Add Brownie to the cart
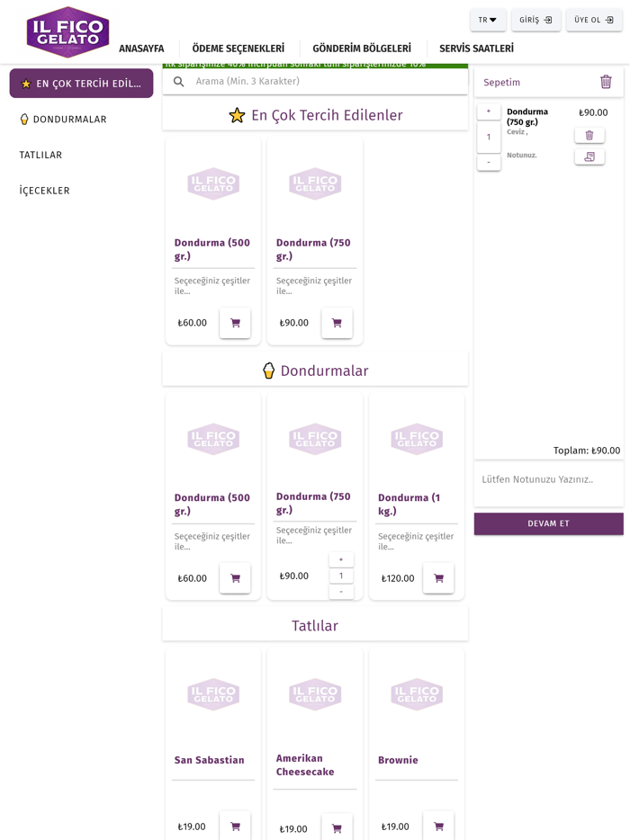630x840 pixels. (x=438, y=826)
